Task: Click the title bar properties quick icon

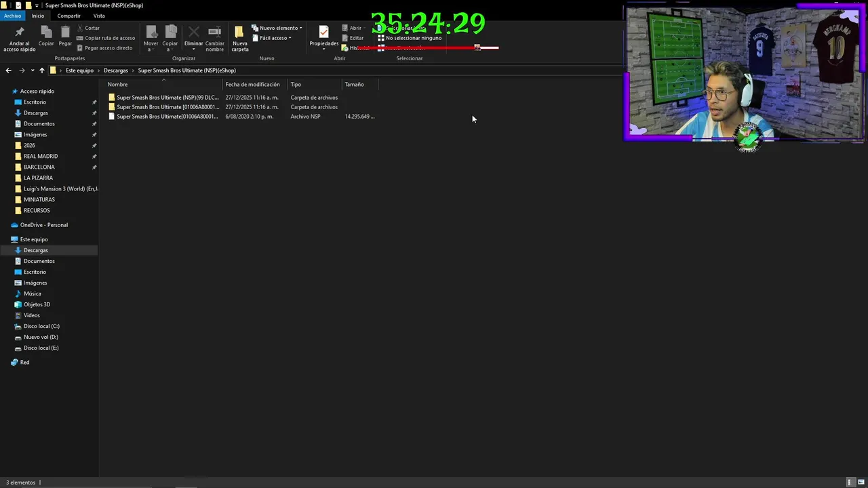Action: pos(18,5)
